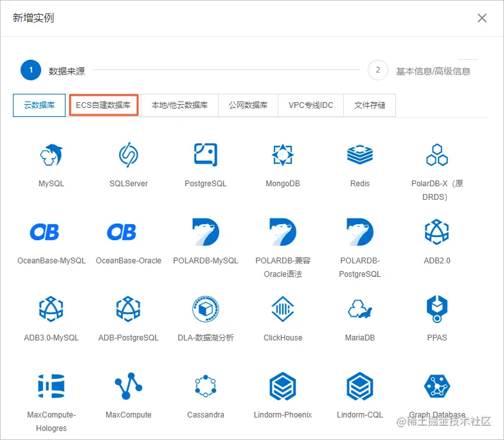The height and width of the screenshot is (440, 504).
Task: Choose the Redis stacked layers icon
Action: [x=360, y=155]
